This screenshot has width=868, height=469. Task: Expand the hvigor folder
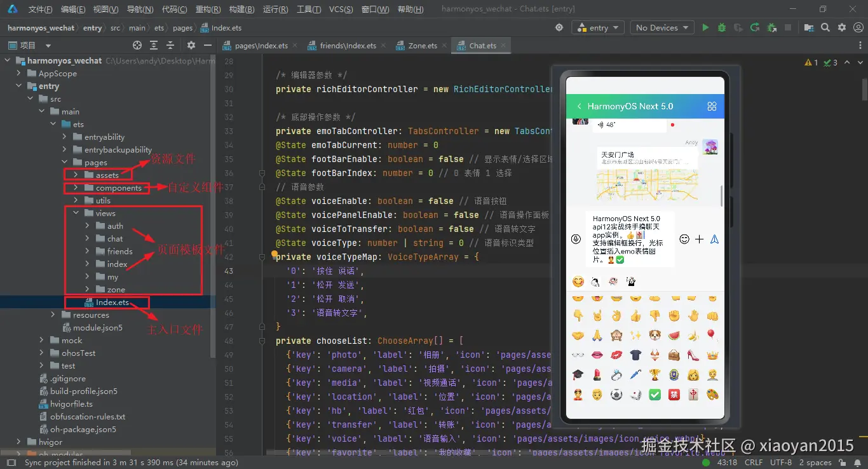click(x=19, y=442)
